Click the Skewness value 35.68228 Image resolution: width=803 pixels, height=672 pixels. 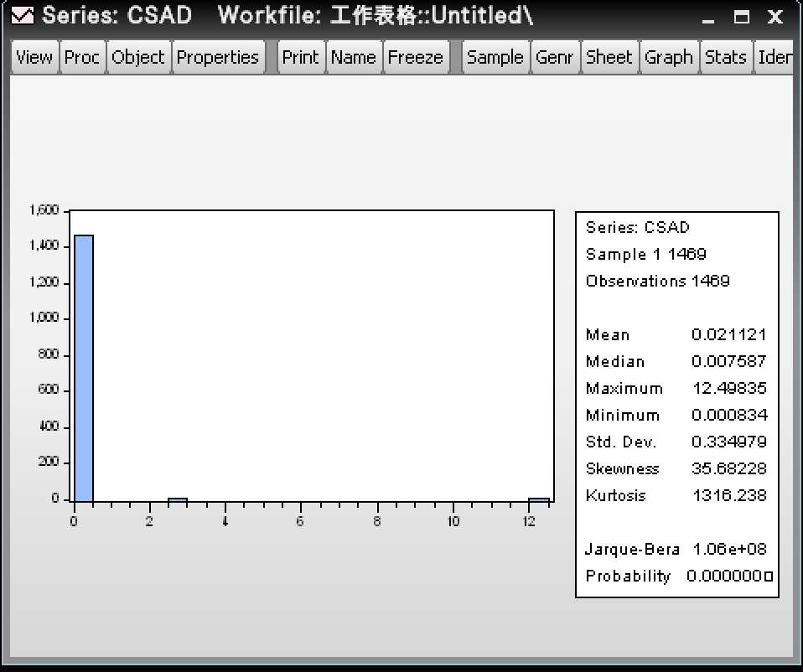pos(728,468)
